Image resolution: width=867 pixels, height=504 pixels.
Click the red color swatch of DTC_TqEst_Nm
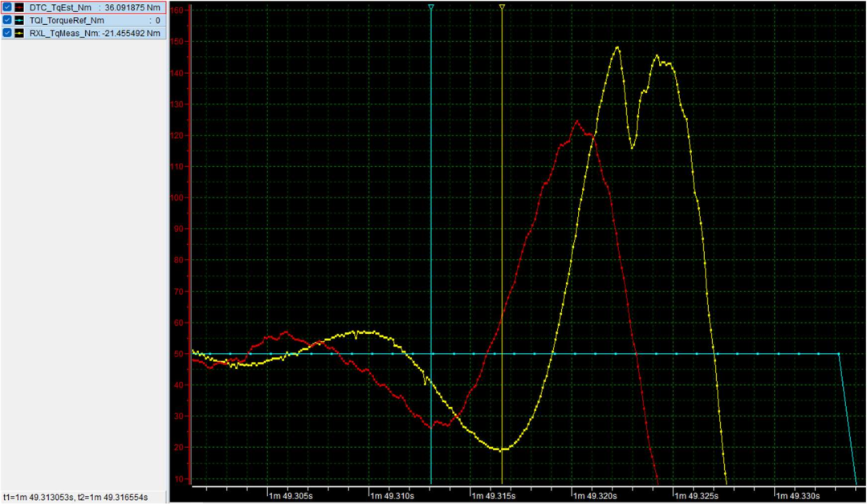click(19, 8)
